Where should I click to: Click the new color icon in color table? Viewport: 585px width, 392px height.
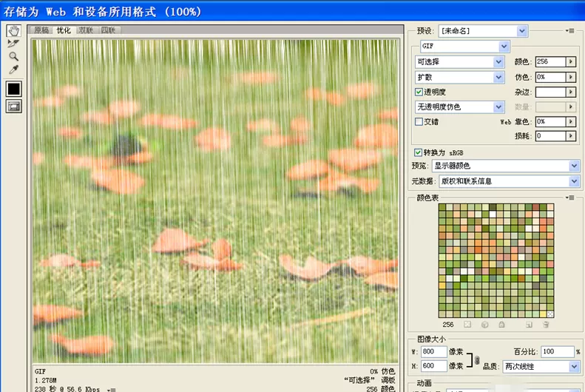529,325
